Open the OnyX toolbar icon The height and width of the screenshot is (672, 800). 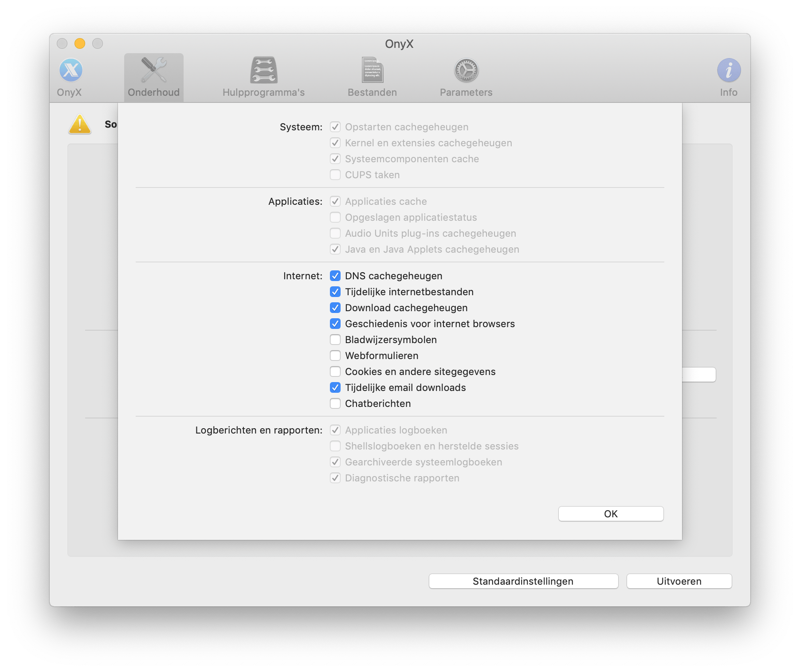click(x=71, y=70)
